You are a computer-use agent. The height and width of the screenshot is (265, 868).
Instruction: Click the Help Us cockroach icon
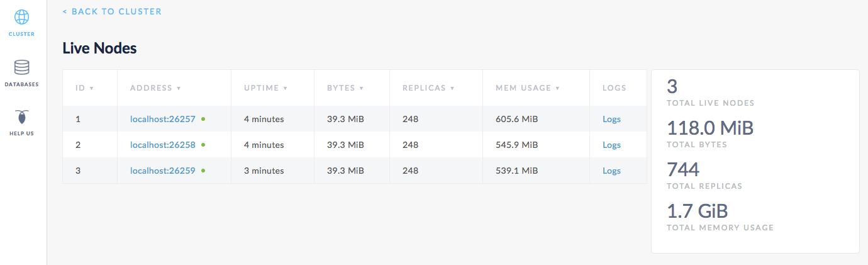[x=21, y=118]
